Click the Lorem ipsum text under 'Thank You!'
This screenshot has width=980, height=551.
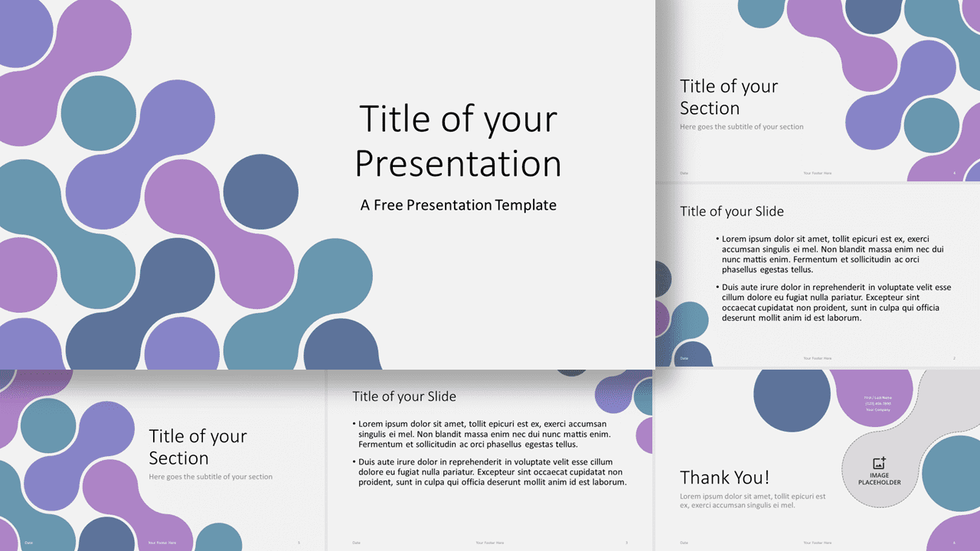pyautogui.click(x=753, y=500)
